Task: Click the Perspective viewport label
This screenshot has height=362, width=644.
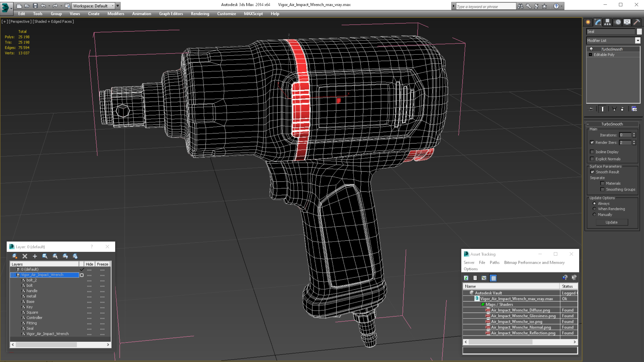Action: 20,21
